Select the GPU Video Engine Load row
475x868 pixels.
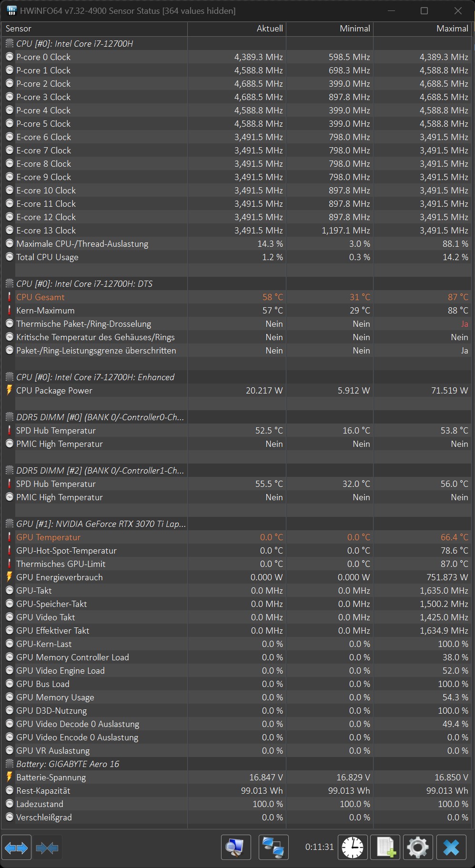point(237,670)
